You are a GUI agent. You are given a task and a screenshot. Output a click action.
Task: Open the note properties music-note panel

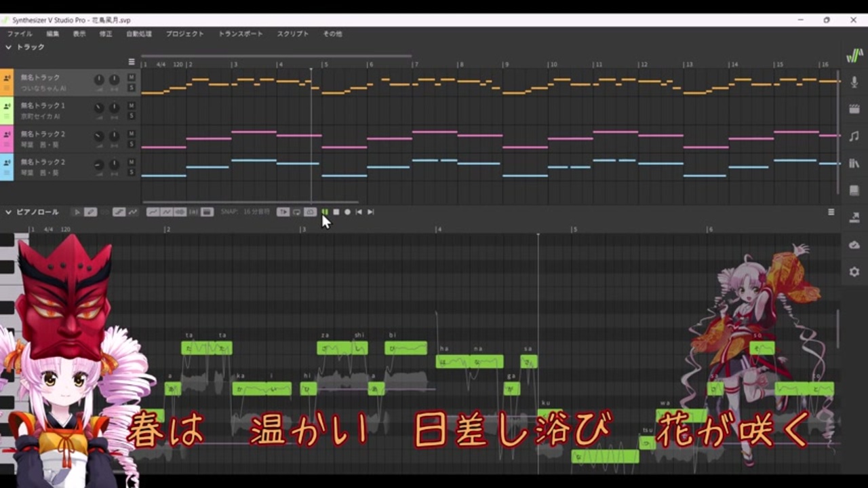point(854,136)
